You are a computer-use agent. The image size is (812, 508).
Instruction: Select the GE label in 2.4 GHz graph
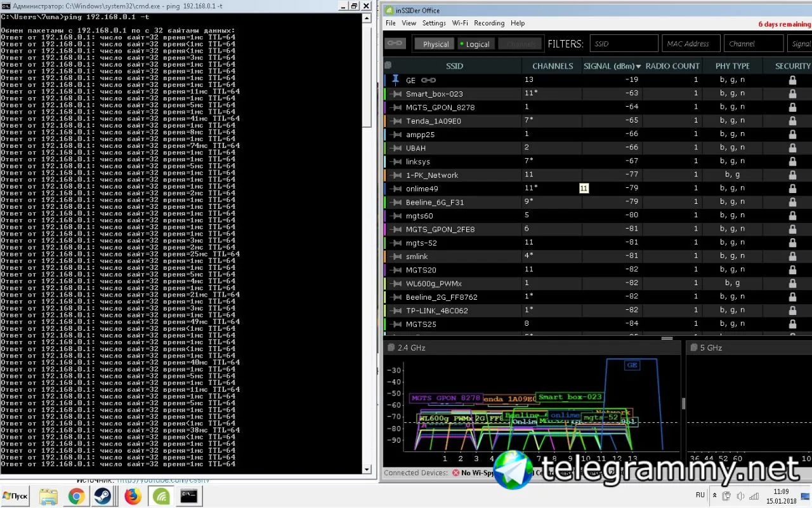click(x=632, y=365)
